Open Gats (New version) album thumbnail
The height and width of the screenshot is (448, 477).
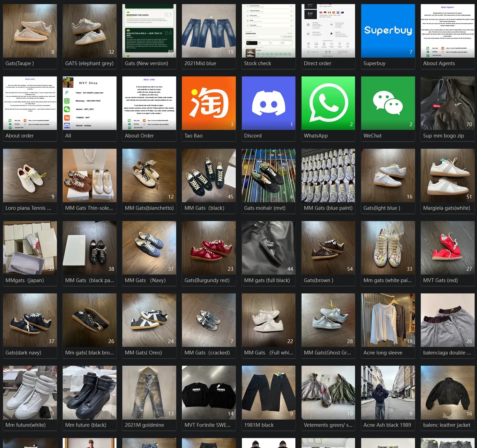coord(149,31)
